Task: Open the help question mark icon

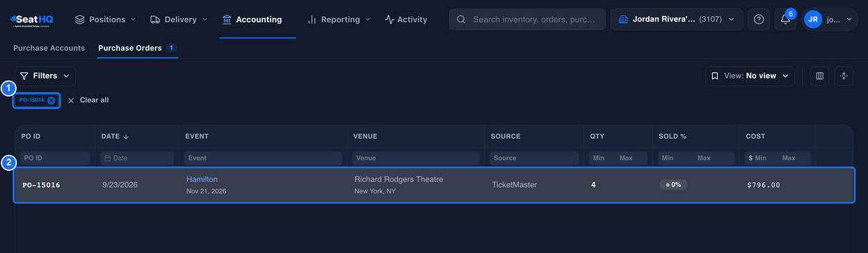Action: tap(759, 19)
